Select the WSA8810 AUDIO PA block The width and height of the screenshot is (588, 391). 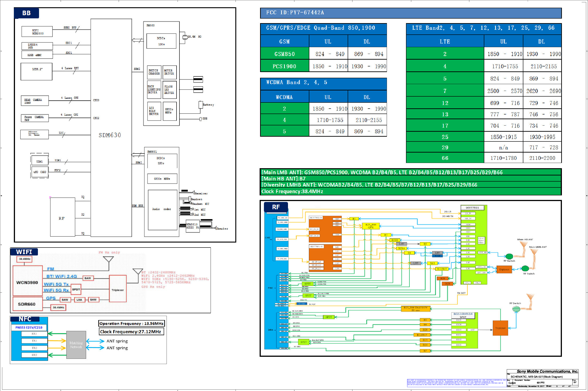pos(193,226)
